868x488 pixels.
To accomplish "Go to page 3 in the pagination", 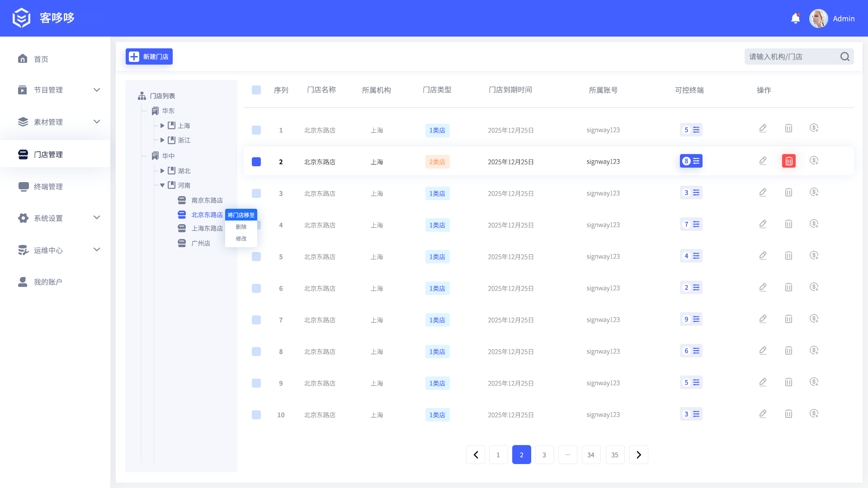I will (x=544, y=455).
